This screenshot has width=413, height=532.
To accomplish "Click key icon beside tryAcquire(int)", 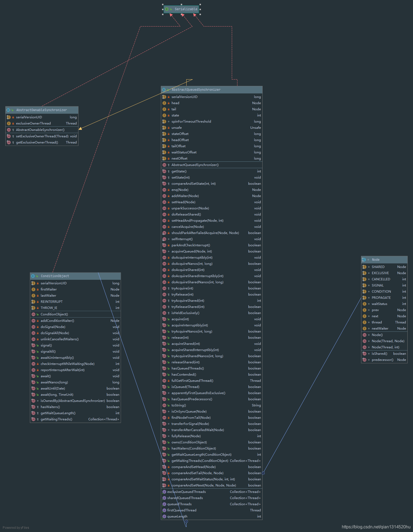I will [x=169, y=288].
